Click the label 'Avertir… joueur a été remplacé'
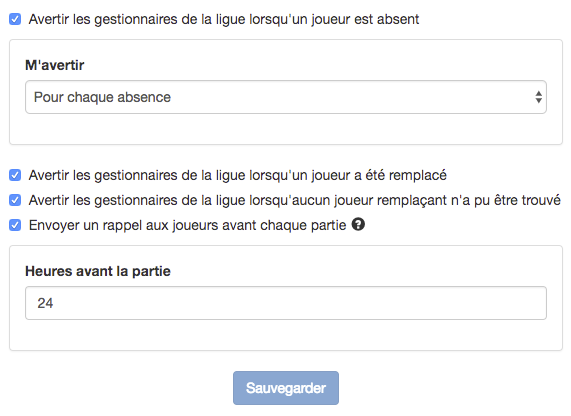Screen dimensions: 571x416 [237, 175]
